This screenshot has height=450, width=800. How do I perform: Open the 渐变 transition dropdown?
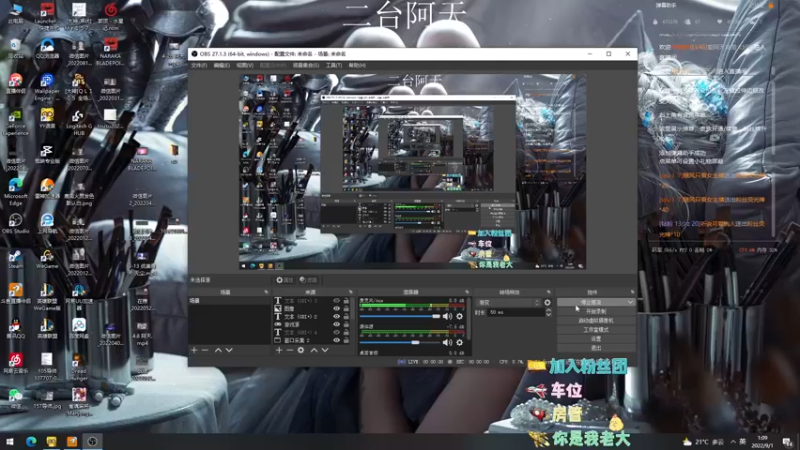508,303
